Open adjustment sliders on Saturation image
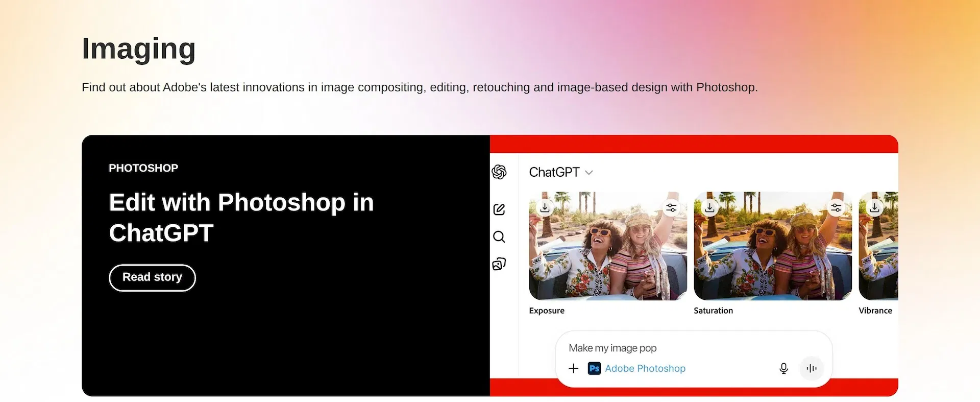 pyautogui.click(x=836, y=208)
